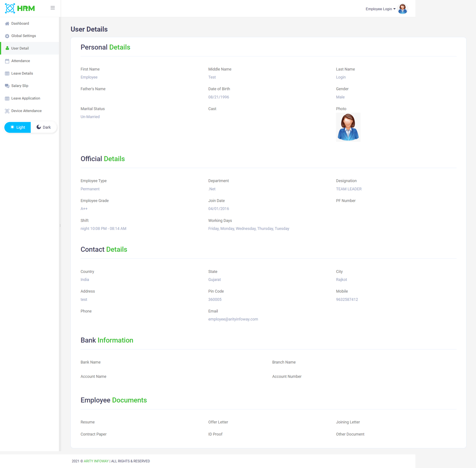The height and width of the screenshot is (468, 476).
Task: Switch to Dark theme mode
Action: coord(44,127)
